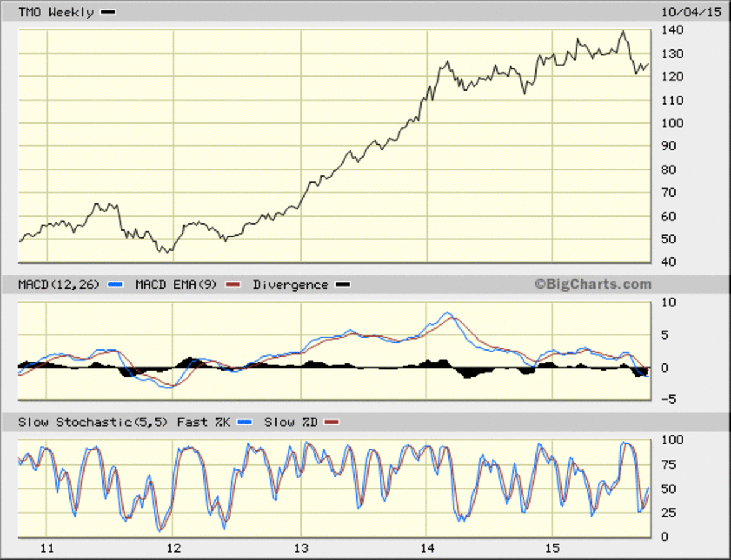Select the black Divergence histogram legend icon
The height and width of the screenshot is (560, 731).
[x=342, y=284]
